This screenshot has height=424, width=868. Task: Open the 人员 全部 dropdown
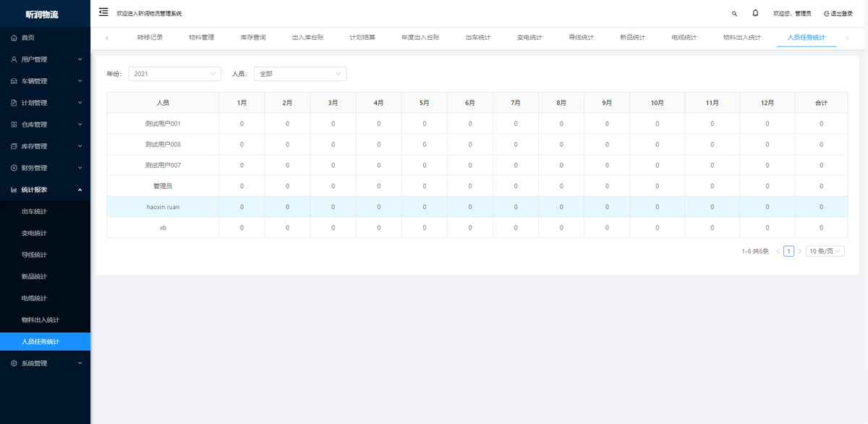300,74
